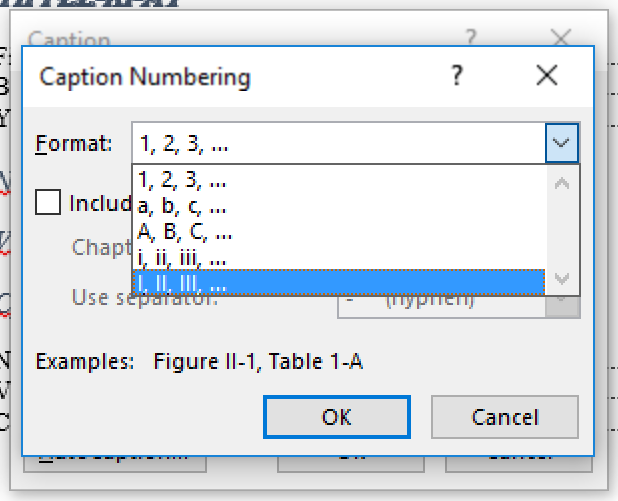The image size is (618, 501).
Task: Click the background Caption dialog close X
Action: pyautogui.click(x=560, y=39)
